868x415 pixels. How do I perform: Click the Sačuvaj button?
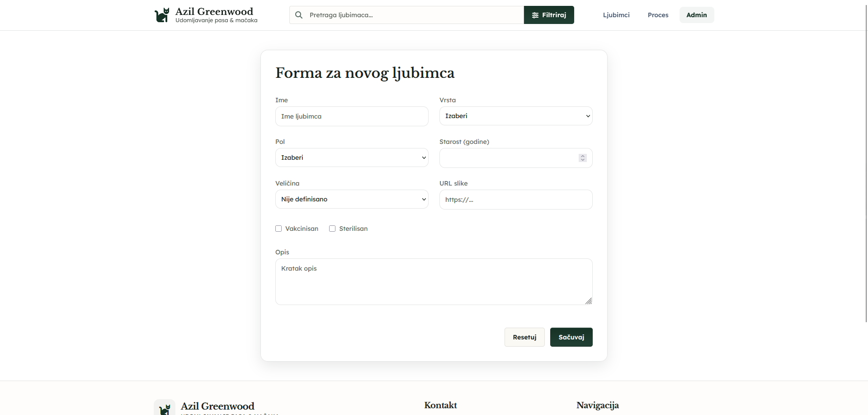pos(571,337)
